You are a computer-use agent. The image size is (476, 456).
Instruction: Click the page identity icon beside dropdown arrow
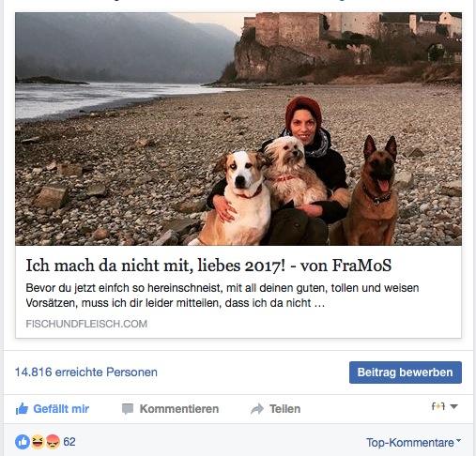pos(438,406)
